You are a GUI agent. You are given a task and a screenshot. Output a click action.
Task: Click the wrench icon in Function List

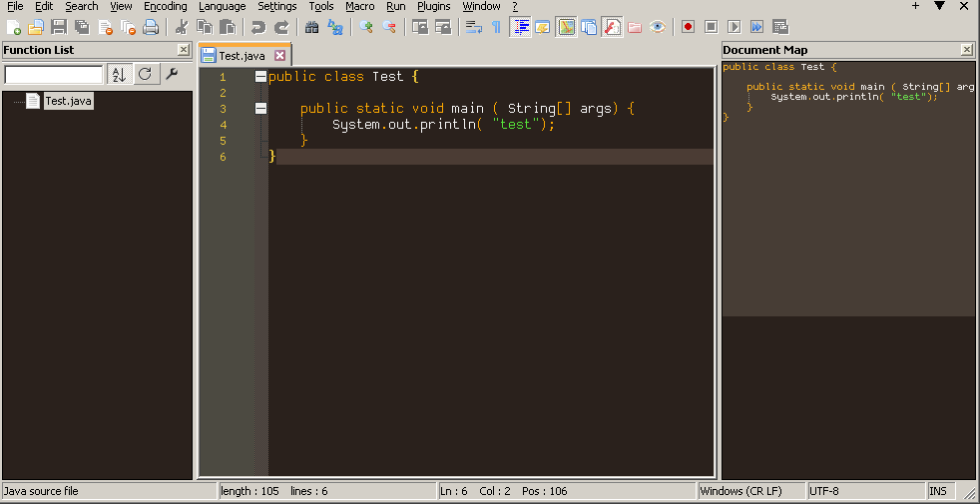[x=172, y=75]
